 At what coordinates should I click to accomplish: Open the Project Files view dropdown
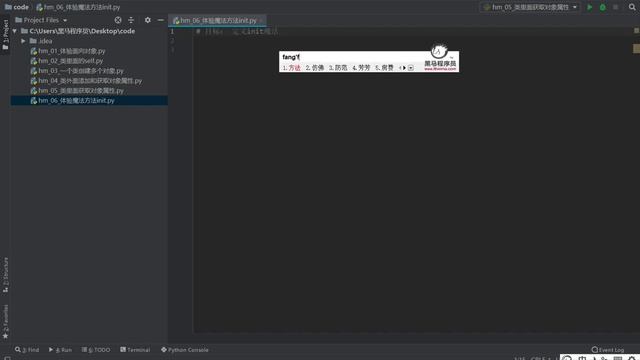[x=41, y=20]
